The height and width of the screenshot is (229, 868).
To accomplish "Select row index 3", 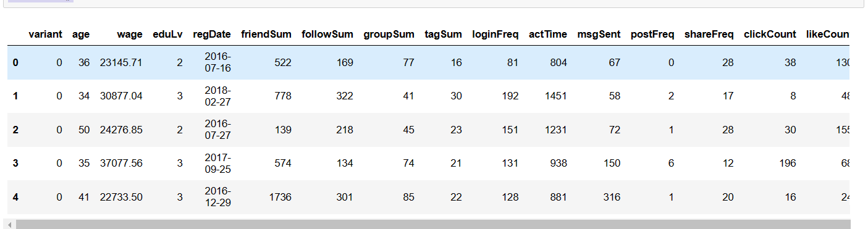I will click(x=15, y=164).
